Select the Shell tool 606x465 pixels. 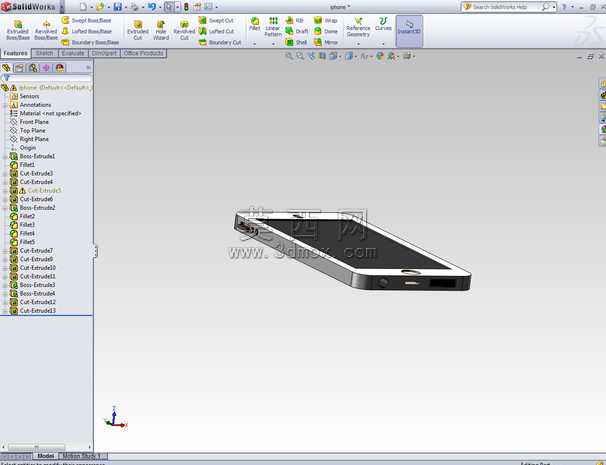point(296,42)
